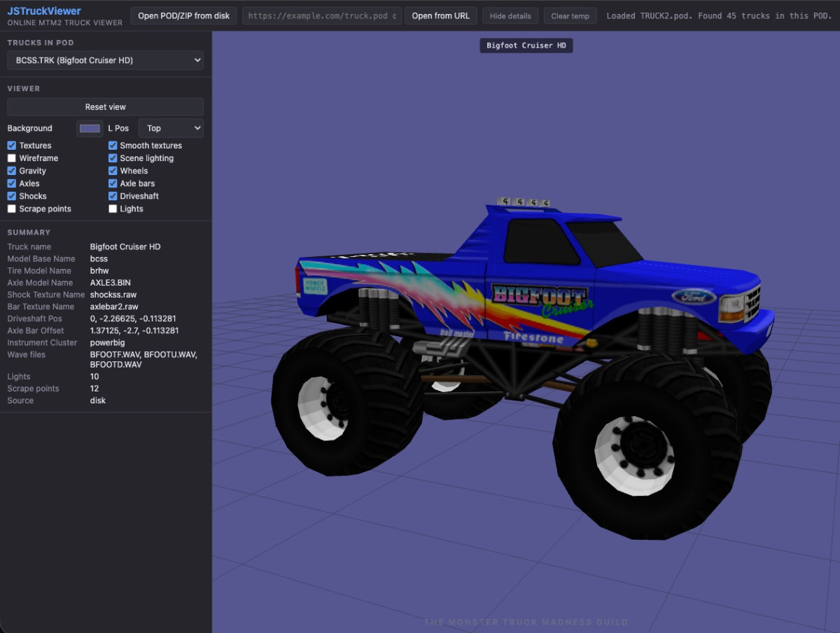Click the Driveshaft Pos coordinates value

(133, 319)
